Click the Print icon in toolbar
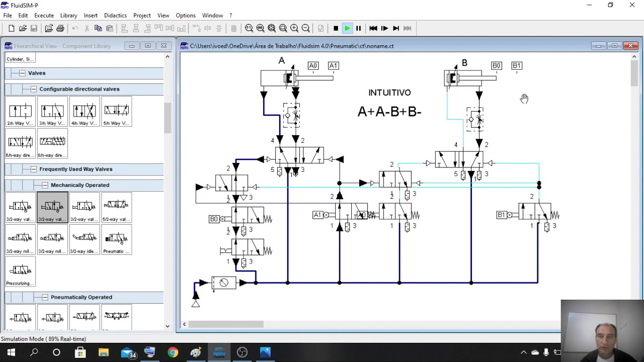 60,28
